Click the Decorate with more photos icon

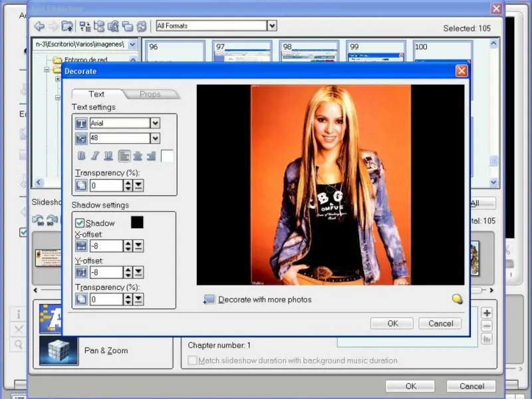(x=209, y=300)
